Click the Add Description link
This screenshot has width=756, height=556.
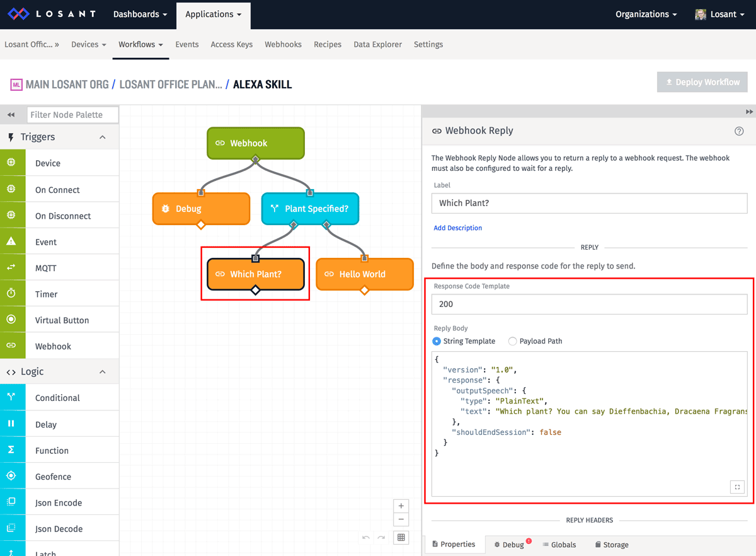[x=458, y=228]
